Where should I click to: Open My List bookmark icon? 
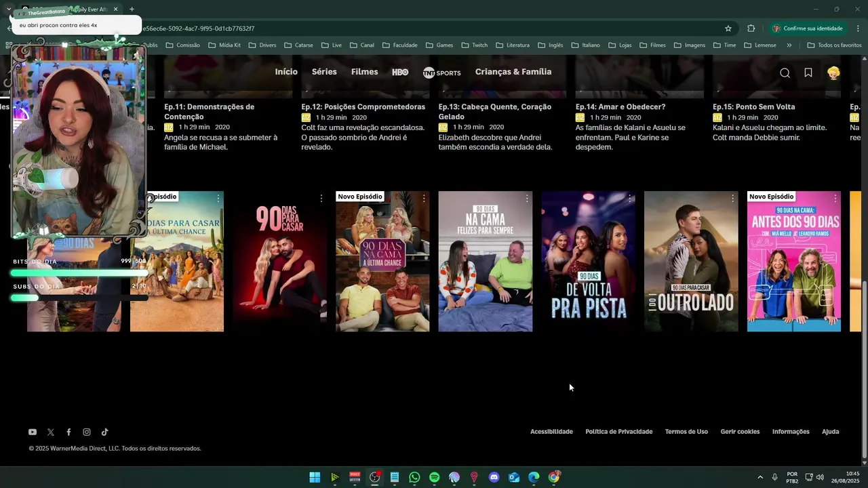pos(808,73)
